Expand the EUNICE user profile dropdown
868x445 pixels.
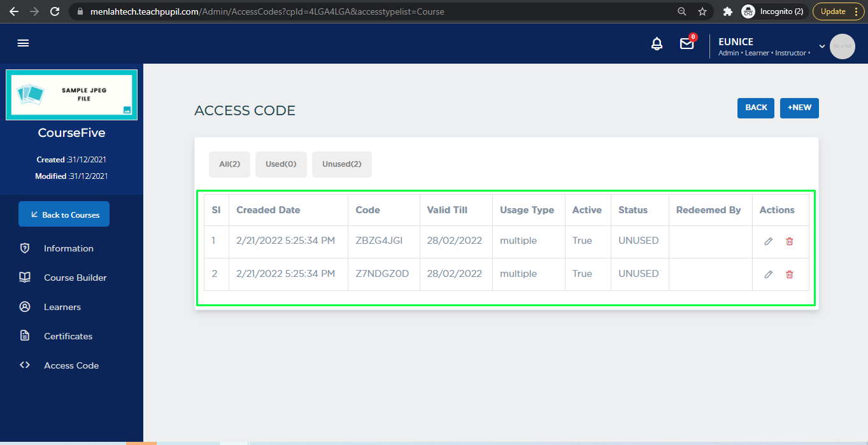822,46
